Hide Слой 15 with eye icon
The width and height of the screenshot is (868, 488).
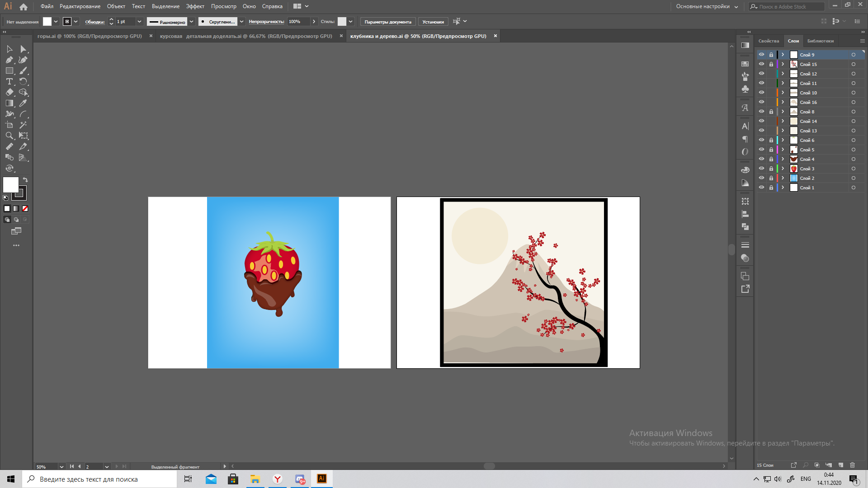pos(761,64)
